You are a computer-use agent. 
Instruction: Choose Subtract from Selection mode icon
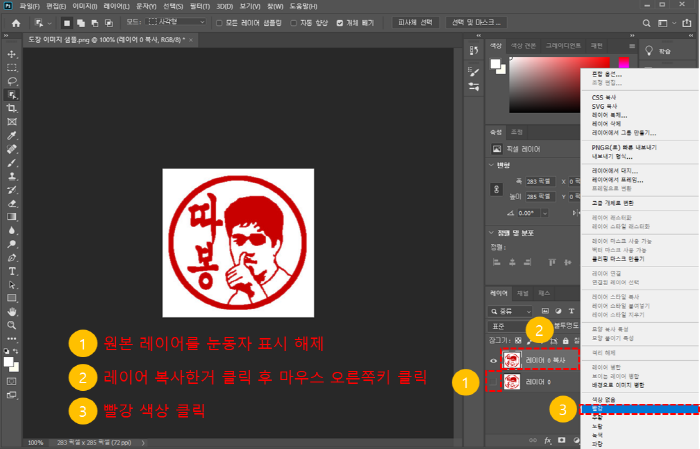[95, 23]
